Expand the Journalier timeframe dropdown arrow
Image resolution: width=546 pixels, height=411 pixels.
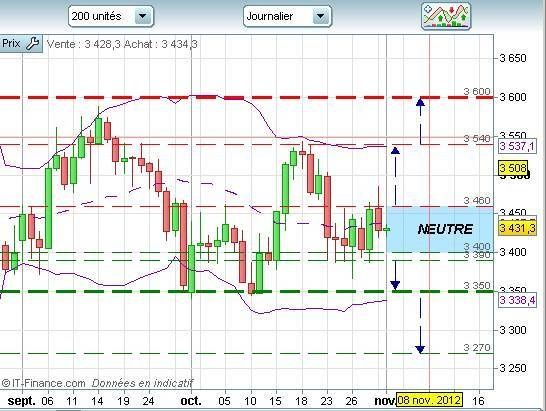(320, 16)
